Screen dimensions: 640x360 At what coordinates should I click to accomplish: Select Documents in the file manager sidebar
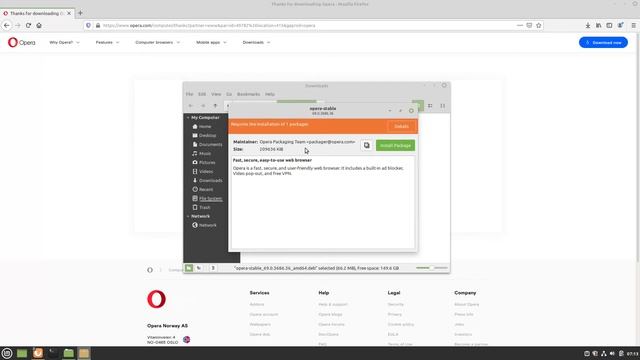coord(207,144)
